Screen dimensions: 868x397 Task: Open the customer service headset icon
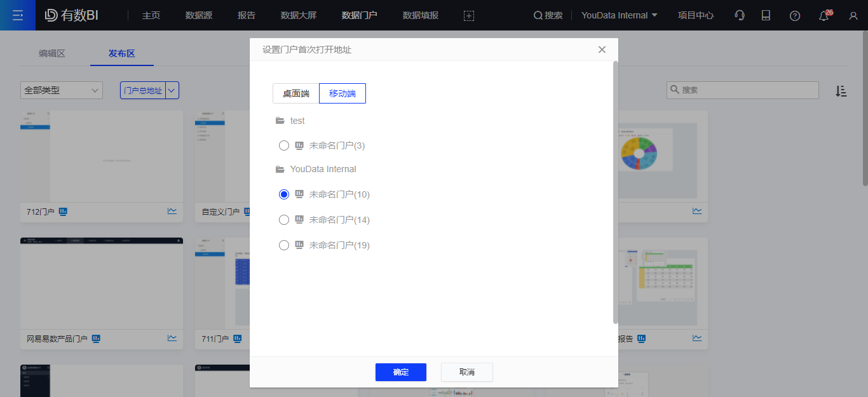739,15
